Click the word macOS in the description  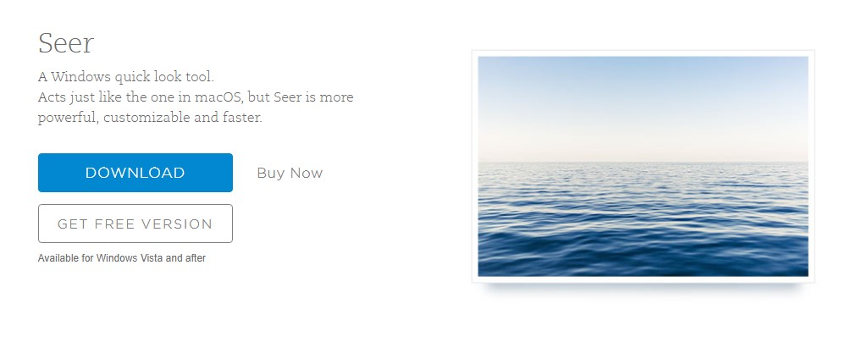(218, 97)
